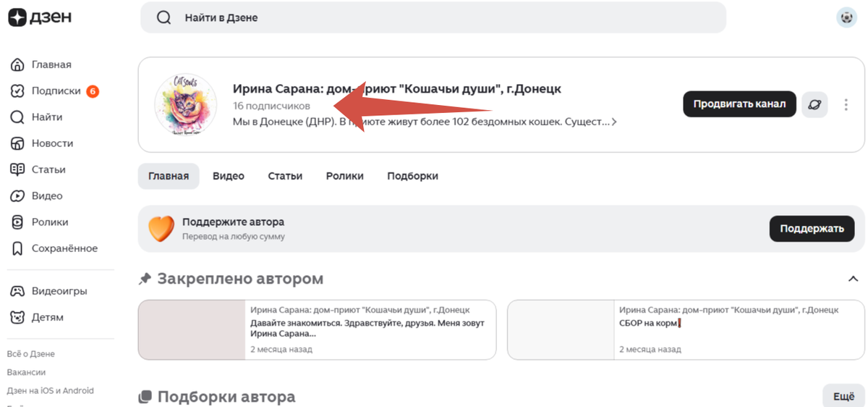Click the Поддержать button
The height and width of the screenshot is (407, 868).
click(x=812, y=229)
